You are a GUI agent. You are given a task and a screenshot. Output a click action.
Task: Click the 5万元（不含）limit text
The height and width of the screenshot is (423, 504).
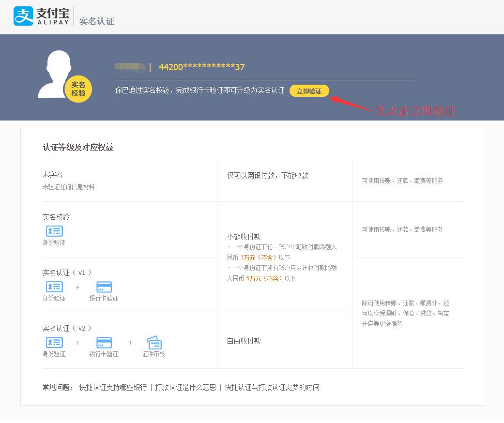(264, 278)
